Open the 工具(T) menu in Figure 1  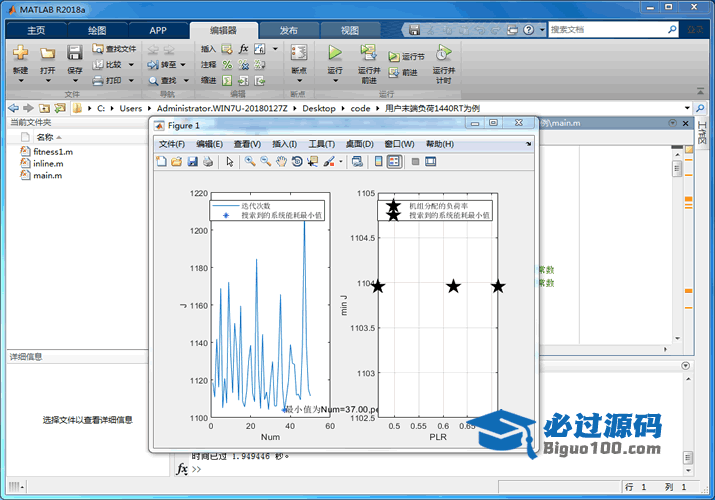click(321, 144)
